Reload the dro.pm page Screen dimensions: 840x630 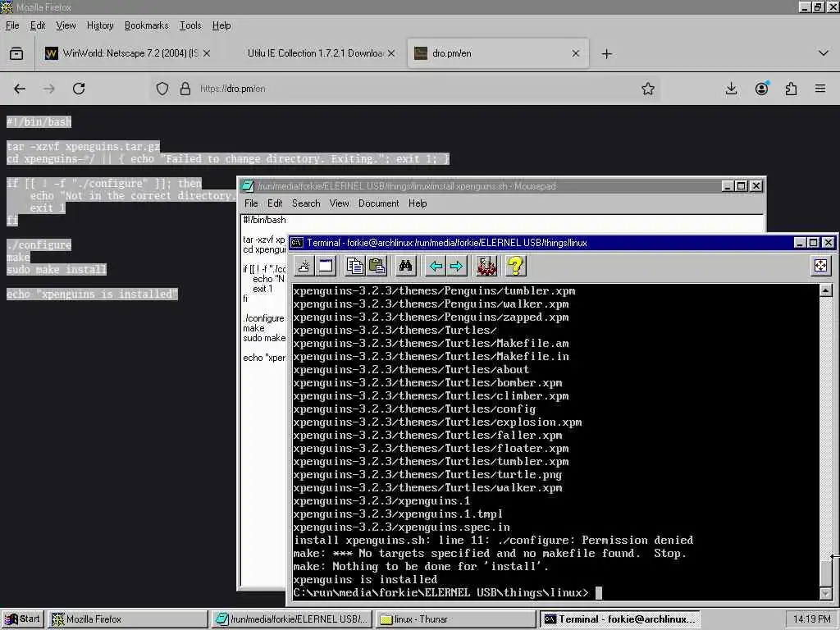tap(79, 89)
